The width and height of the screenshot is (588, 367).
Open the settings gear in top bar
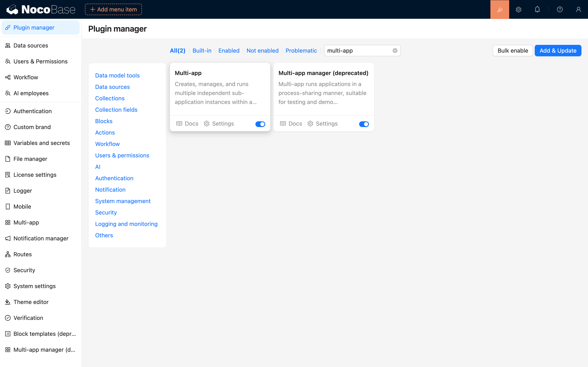(x=518, y=9)
